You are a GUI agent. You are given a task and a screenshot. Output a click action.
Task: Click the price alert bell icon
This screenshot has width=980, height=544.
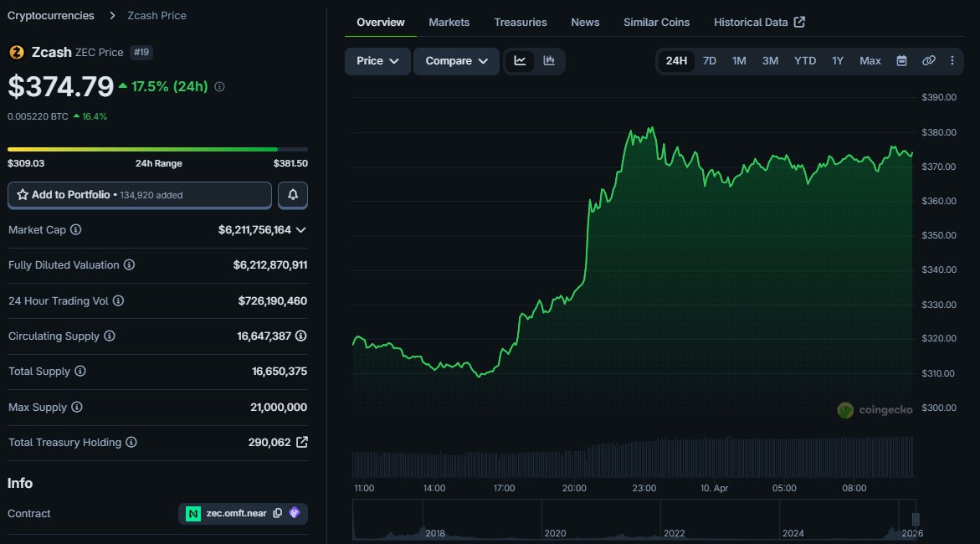pyautogui.click(x=293, y=195)
